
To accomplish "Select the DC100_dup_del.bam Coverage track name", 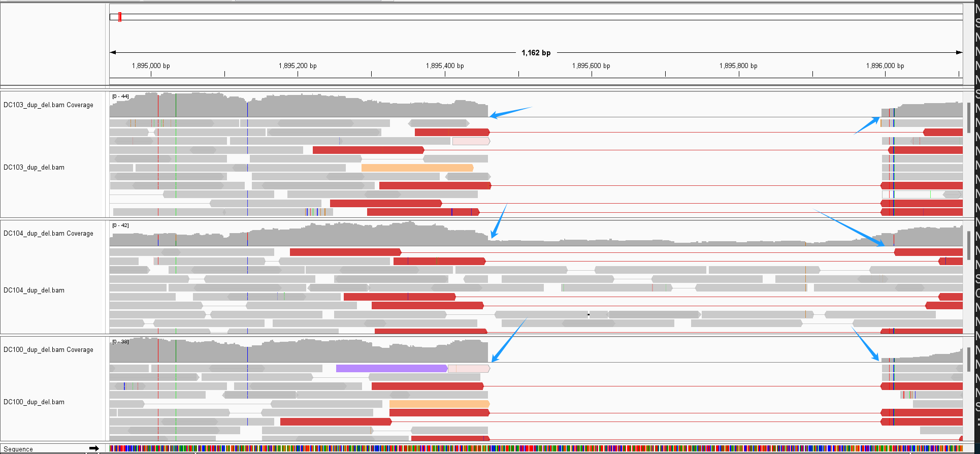I will click(48, 350).
